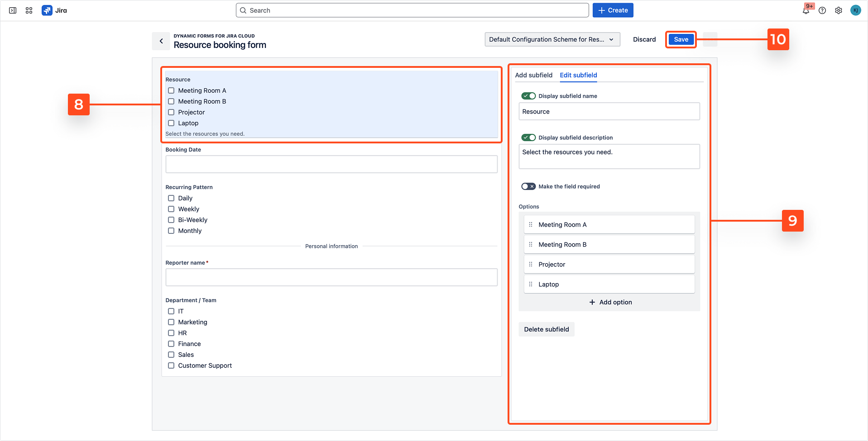Toggle the sidebar panel icon

13,10
